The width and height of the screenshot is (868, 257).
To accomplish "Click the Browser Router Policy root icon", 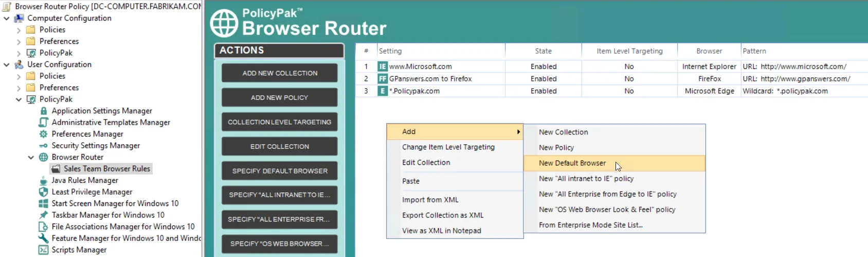I will click(x=7, y=6).
